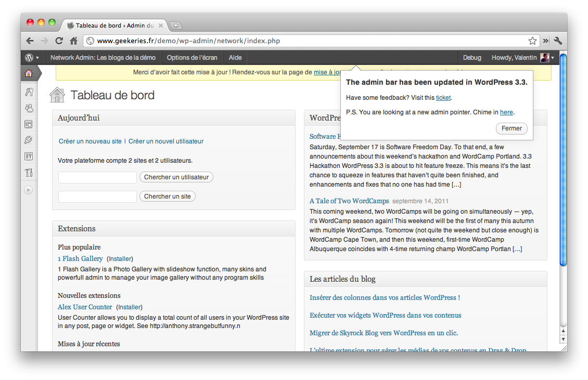This screenshot has height=380, width=588.
Task: Open Migrer de Skyrock Blog link
Action: click(384, 333)
